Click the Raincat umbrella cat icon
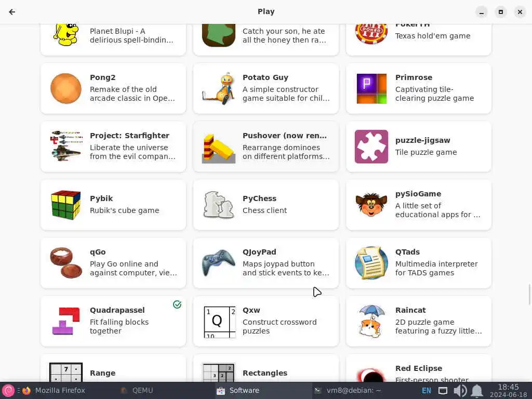The height and width of the screenshot is (399, 532). click(371, 321)
